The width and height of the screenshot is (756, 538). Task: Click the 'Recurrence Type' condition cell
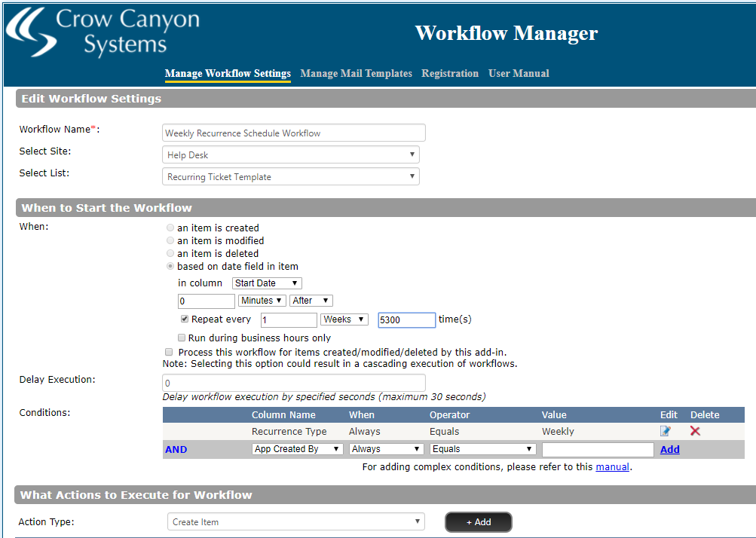289,432
